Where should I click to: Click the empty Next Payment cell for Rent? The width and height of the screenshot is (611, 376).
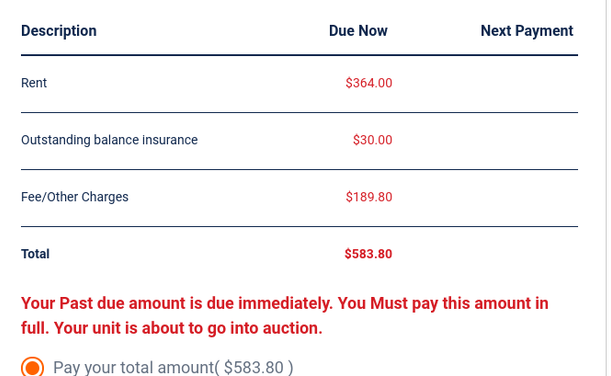coord(485,83)
